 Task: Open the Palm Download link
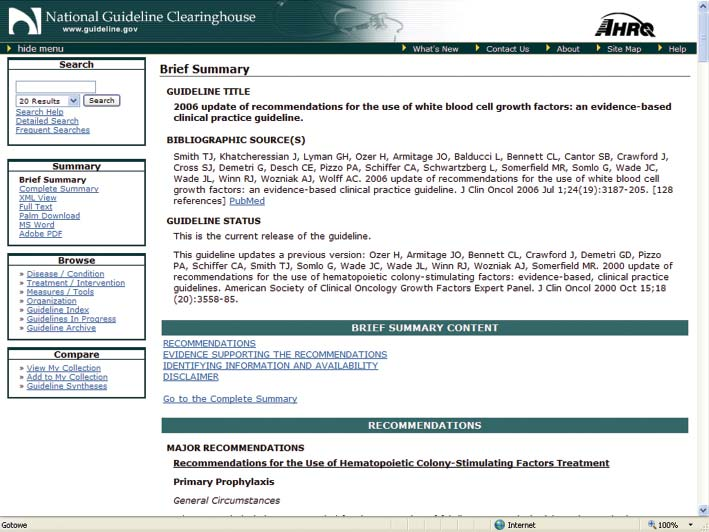point(49,216)
